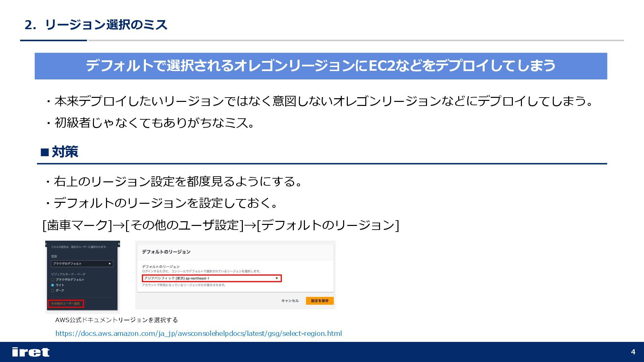Click the square bullet icon before 対策

click(45, 153)
